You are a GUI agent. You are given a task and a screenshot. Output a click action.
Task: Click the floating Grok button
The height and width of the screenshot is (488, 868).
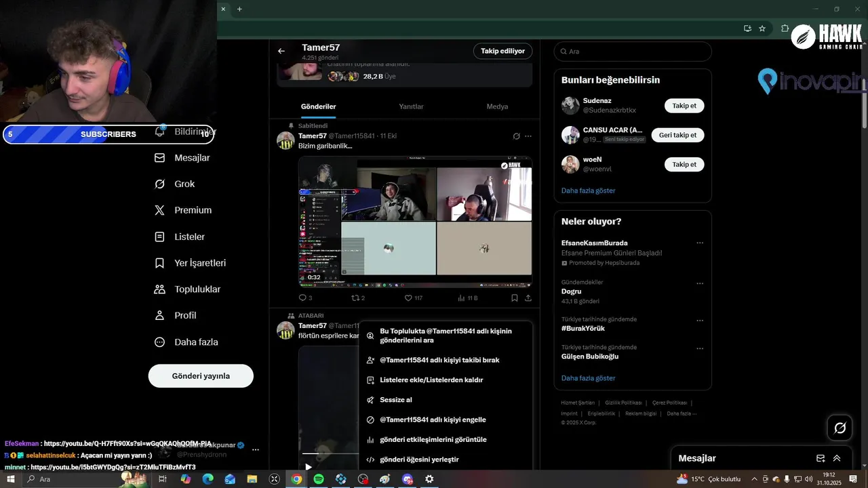(840, 428)
